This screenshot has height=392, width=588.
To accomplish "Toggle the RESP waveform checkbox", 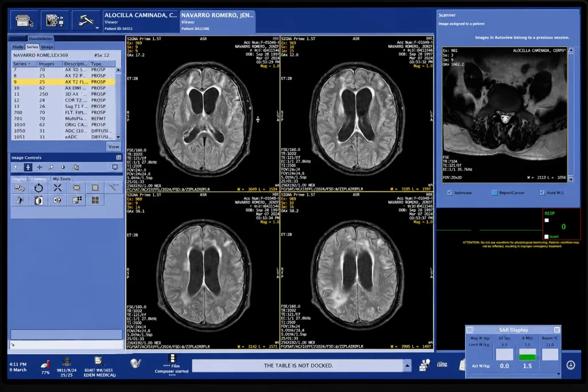I will (x=547, y=220).
